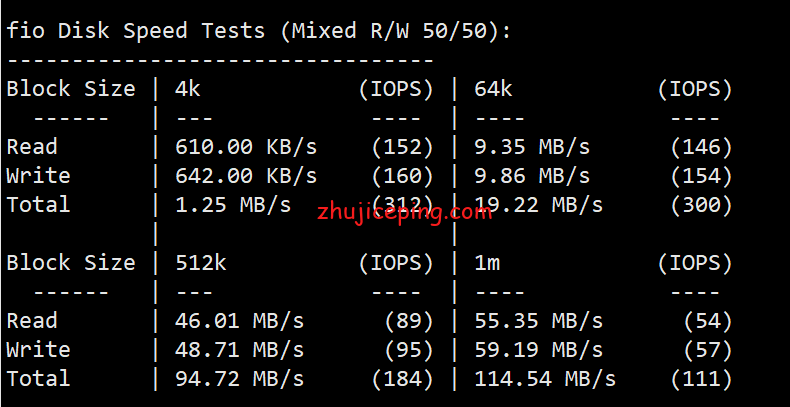Click the 512k block size label
790x407 pixels.
[x=201, y=263]
